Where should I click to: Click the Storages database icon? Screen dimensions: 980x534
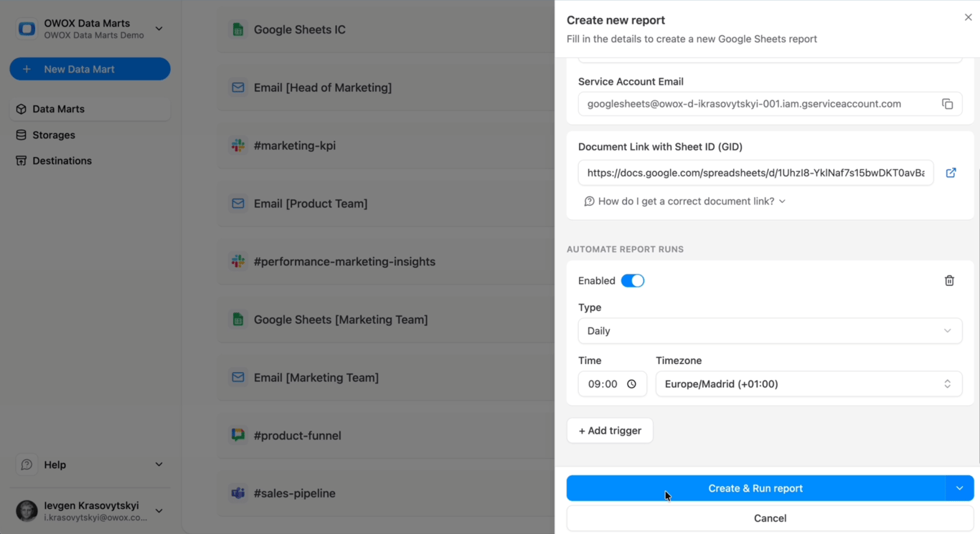[x=21, y=135]
